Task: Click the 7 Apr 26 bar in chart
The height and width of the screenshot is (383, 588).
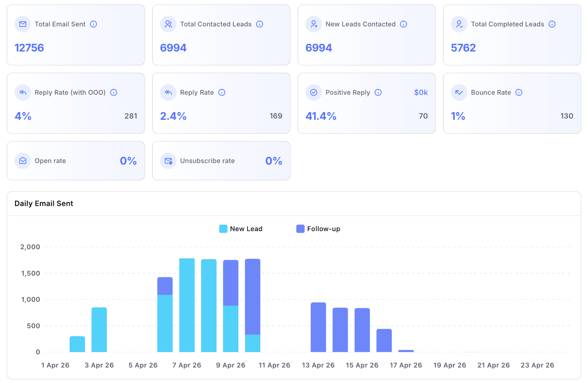Action: point(187,305)
